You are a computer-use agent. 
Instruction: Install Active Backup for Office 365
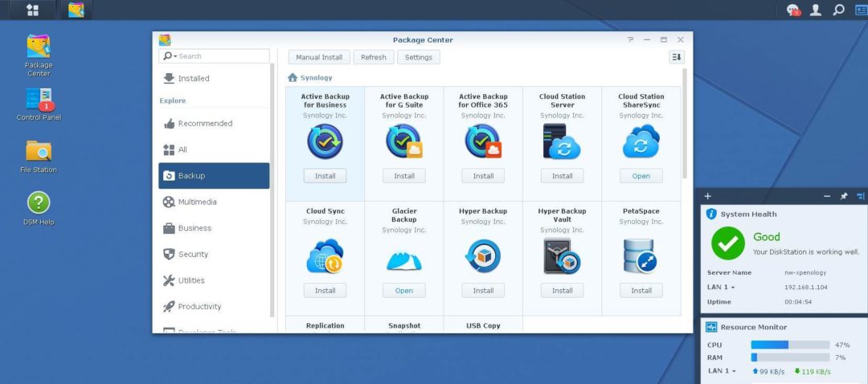483,176
